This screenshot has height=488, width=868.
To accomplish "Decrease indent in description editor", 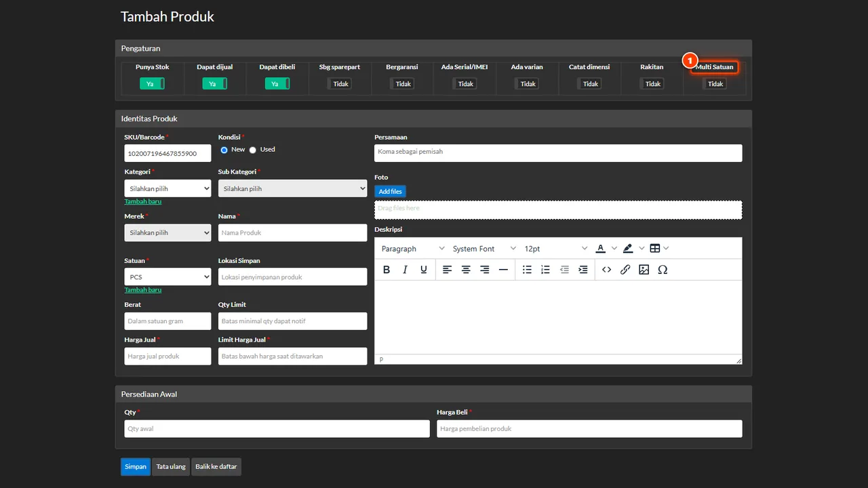I will pyautogui.click(x=564, y=270).
